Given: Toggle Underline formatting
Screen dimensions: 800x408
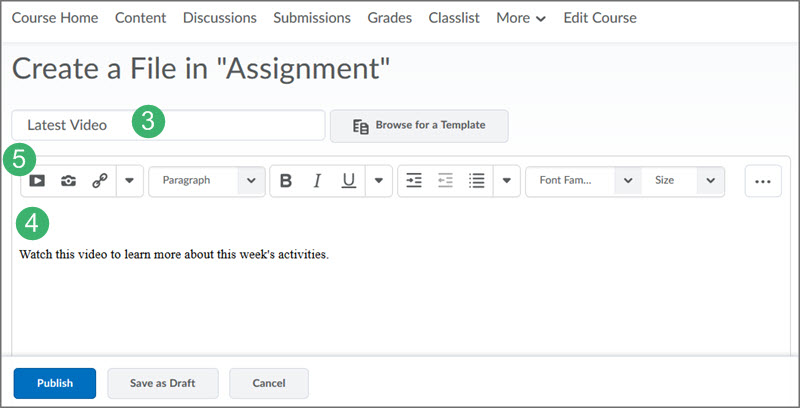Looking at the screenshot, I should pyautogui.click(x=348, y=181).
